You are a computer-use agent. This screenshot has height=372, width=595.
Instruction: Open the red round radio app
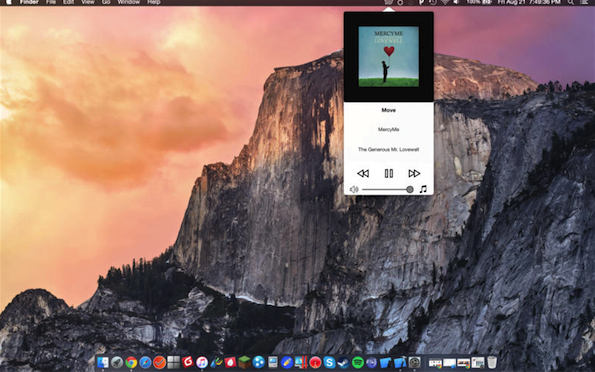coord(315,363)
